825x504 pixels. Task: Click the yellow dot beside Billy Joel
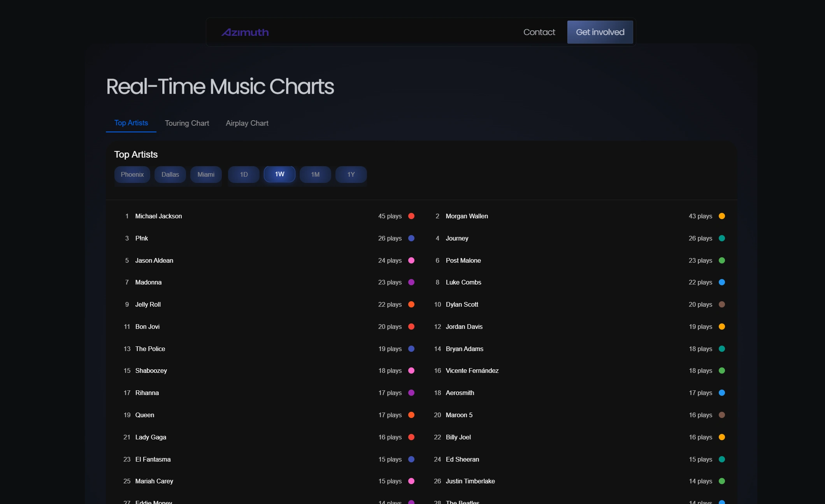[x=722, y=437]
